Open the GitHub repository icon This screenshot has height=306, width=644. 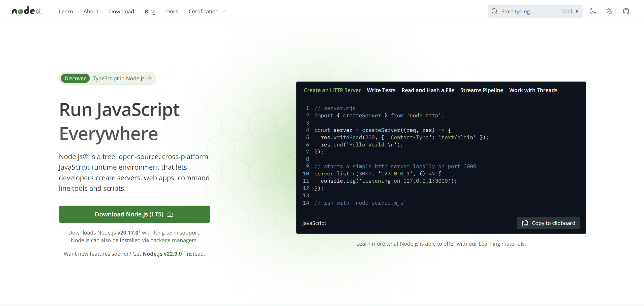[x=626, y=11]
